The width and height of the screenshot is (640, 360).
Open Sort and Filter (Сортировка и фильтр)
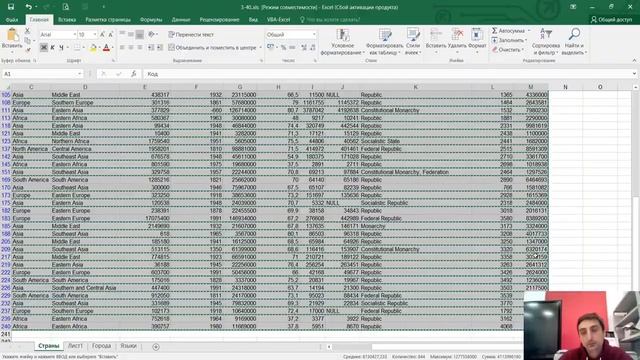tap(546, 42)
